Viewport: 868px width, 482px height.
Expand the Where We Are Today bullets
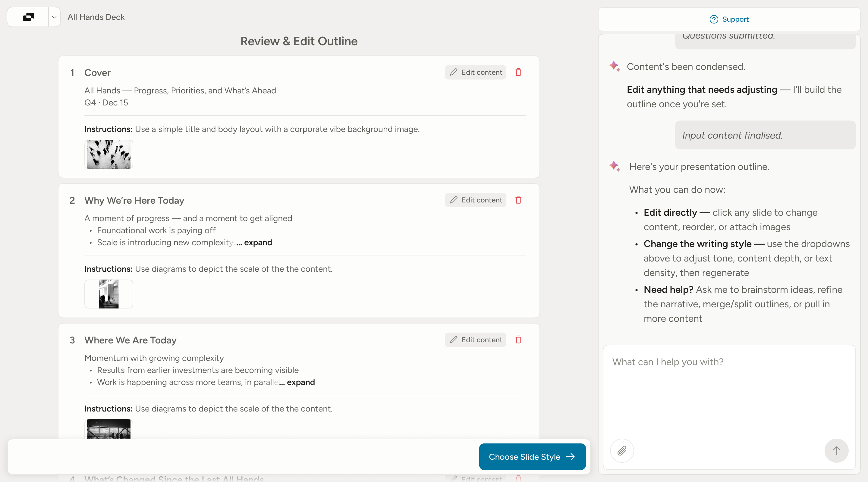tap(300, 382)
